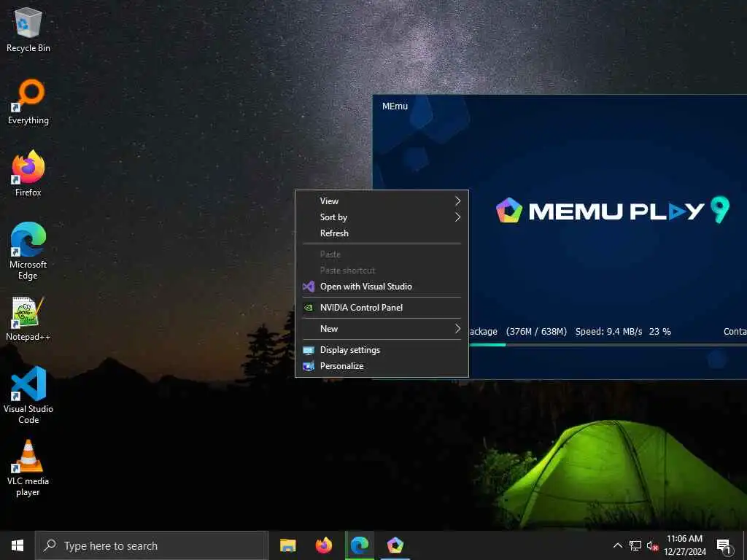Click the taskbar search box
747x560 pixels.
tap(152, 545)
